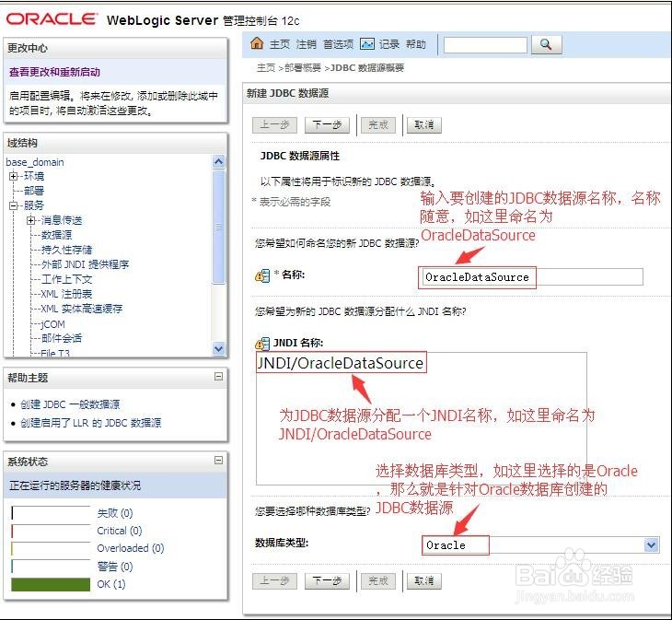Click the bottom 上一步 button
672x620 pixels.
coord(274,581)
